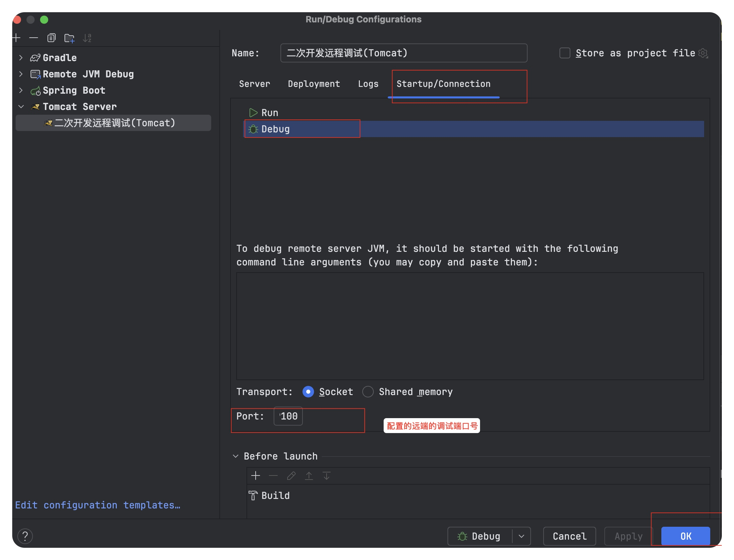Viewport: 734px width, 560px height.
Task: Collapse the Tomcat Server tree node
Action: 21,107
